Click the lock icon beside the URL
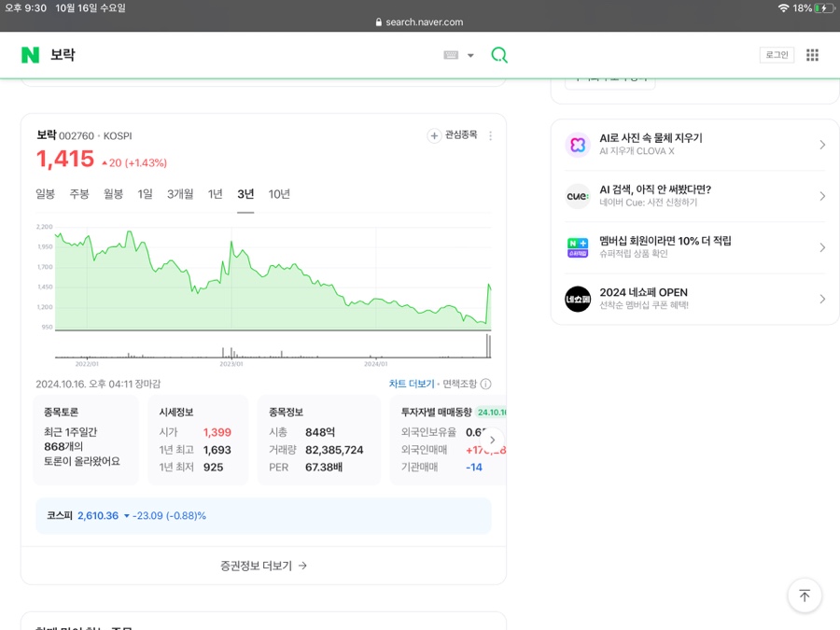 coord(379,22)
